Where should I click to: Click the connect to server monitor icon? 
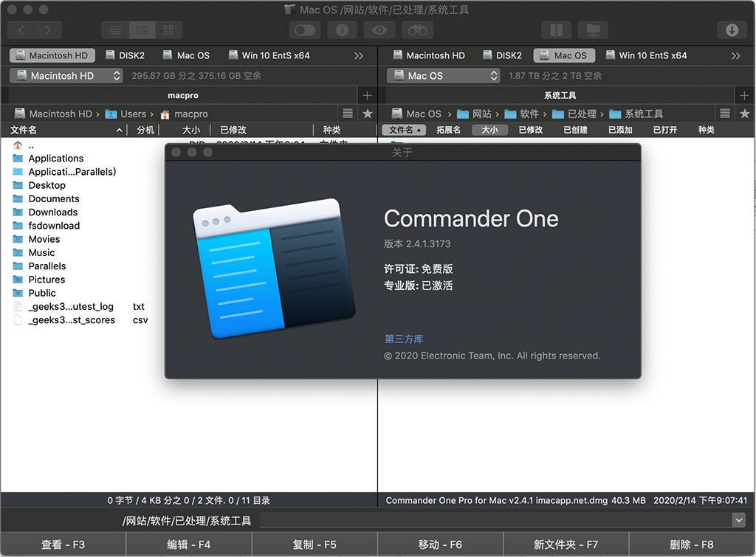(x=593, y=30)
